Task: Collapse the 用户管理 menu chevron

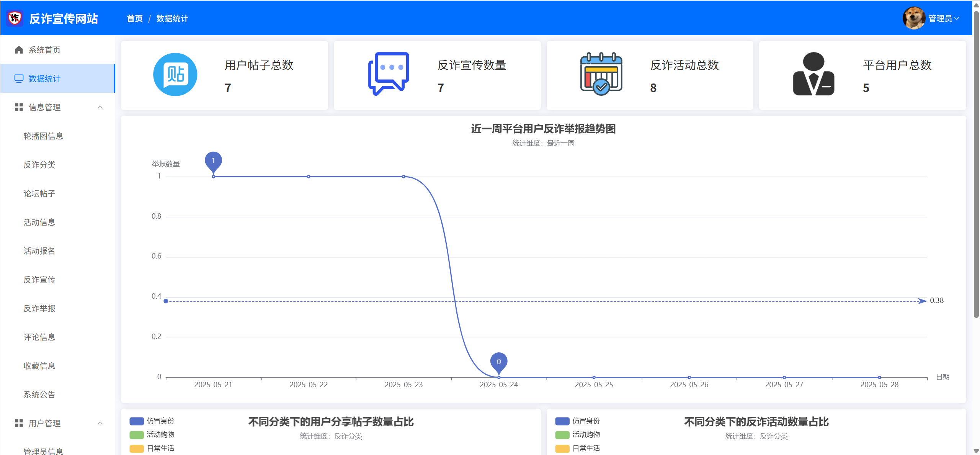Action: coord(100,423)
